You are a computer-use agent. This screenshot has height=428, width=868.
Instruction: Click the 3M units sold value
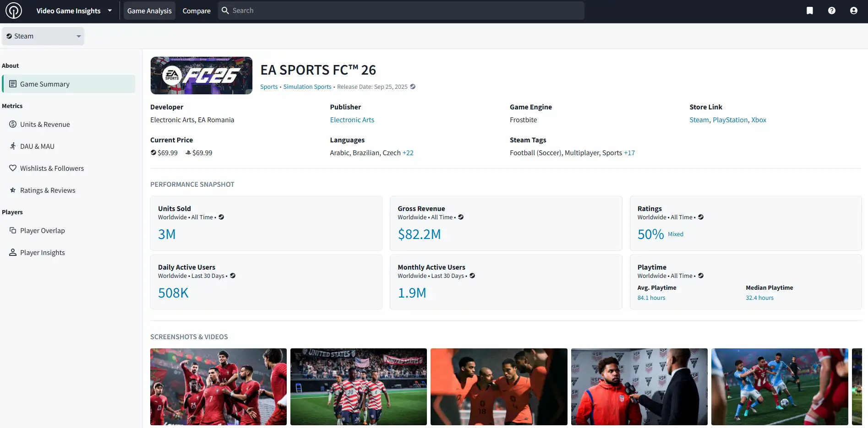(167, 234)
